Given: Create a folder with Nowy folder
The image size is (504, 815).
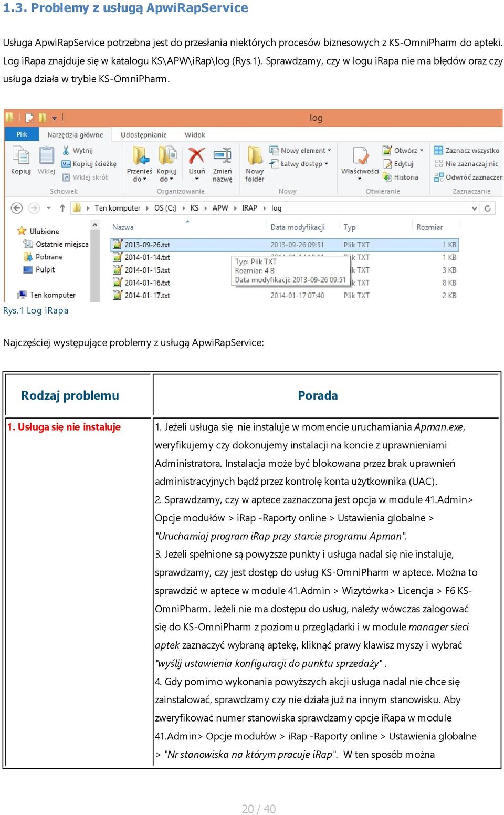Looking at the screenshot, I should (x=255, y=164).
